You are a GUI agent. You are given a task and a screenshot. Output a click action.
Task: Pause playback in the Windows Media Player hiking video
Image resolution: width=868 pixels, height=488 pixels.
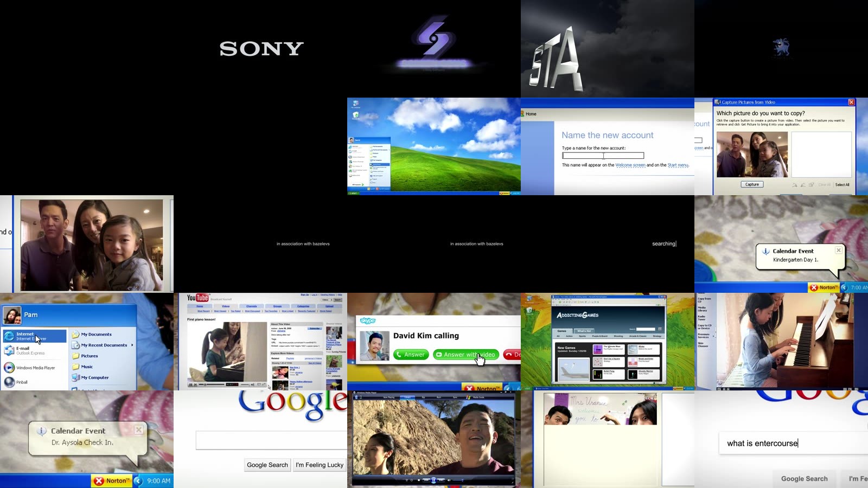tap(433, 480)
